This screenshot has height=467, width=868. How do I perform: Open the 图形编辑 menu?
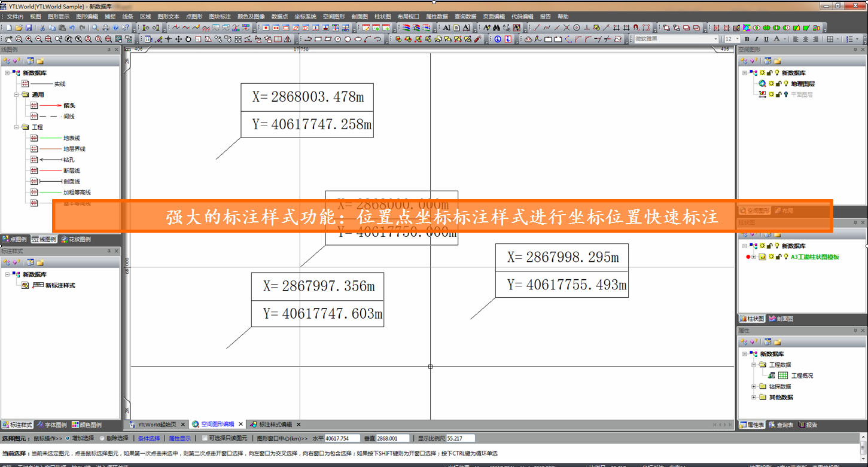coord(87,16)
